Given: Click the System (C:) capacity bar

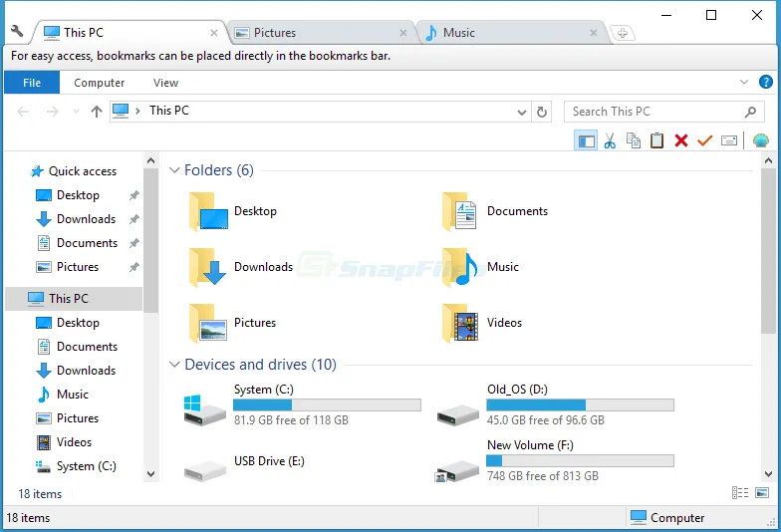Looking at the screenshot, I should 327,404.
